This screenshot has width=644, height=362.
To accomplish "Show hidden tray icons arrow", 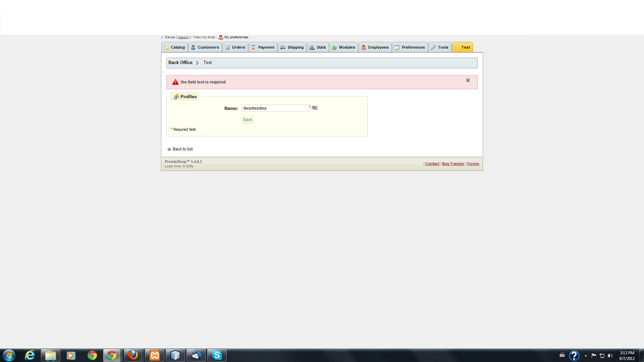I will 586,356.
